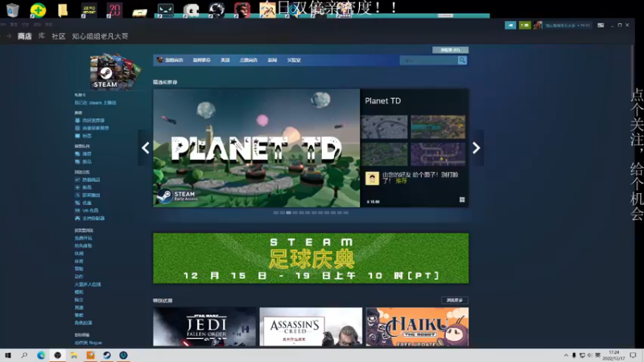Screen dimensions: 644x362
Task: Open '热销商品' top sellers sidebar link
Action: (91, 179)
